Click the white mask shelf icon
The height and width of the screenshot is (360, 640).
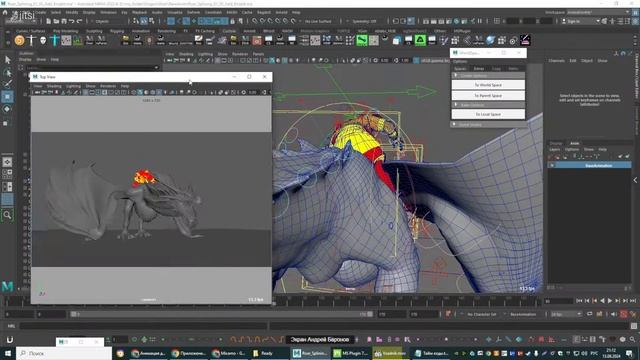pos(43,40)
